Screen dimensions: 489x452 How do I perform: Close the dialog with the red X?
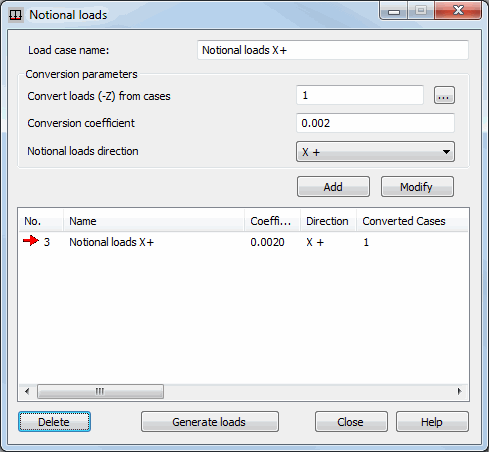point(458,11)
